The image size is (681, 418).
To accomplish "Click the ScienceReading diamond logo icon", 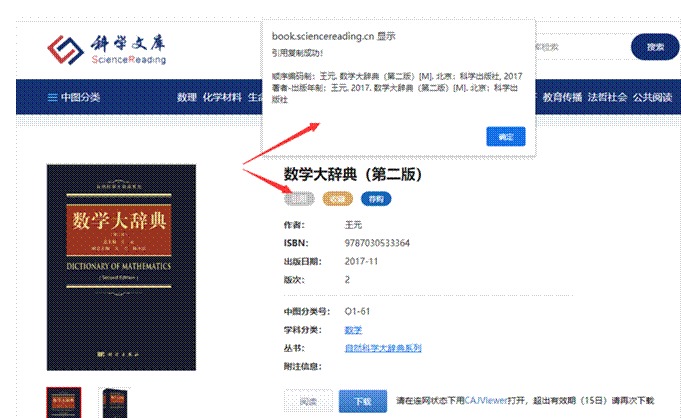I will (x=66, y=50).
